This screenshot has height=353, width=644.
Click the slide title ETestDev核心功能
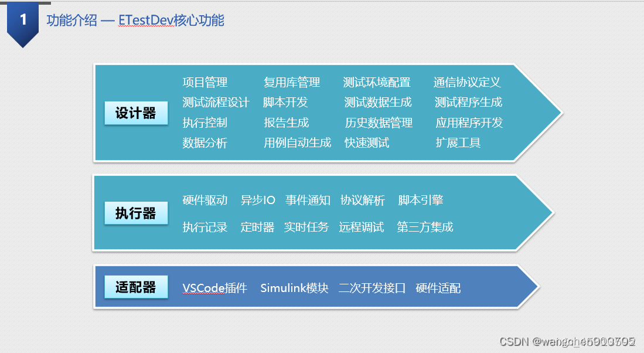click(x=171, y=20)
